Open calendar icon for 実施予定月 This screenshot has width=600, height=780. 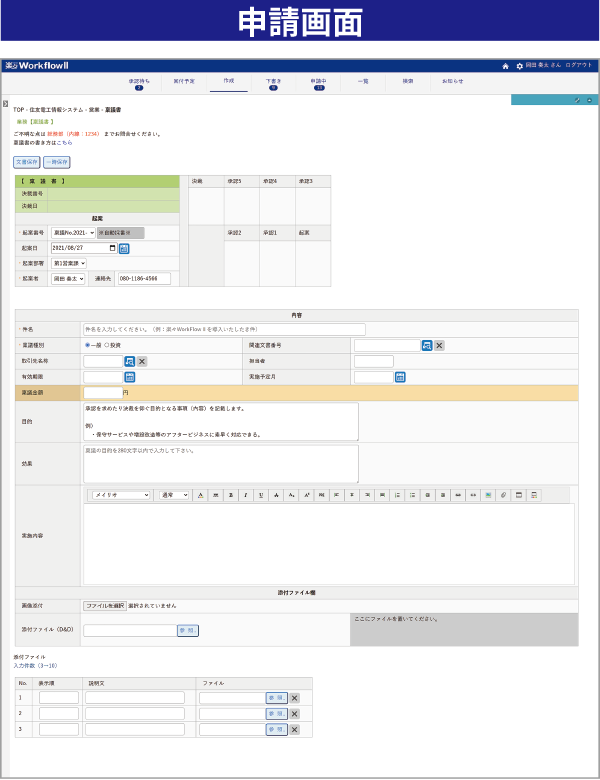(x=400, y=377)
